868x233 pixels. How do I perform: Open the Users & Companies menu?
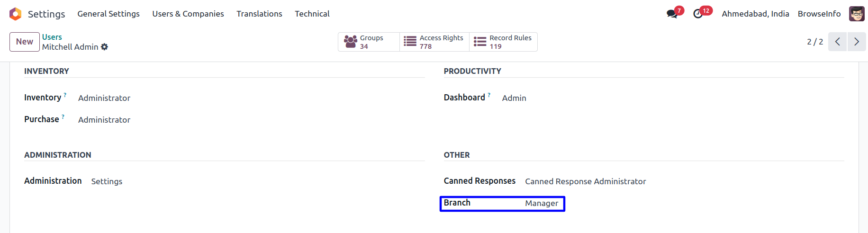coord(188,14)
